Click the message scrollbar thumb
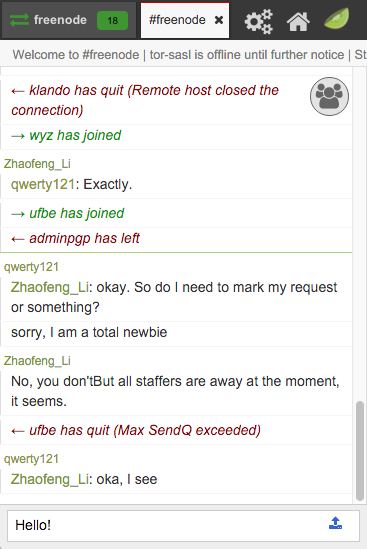Image resolution: width=367 pixels, height=549 pixels. 360,451
